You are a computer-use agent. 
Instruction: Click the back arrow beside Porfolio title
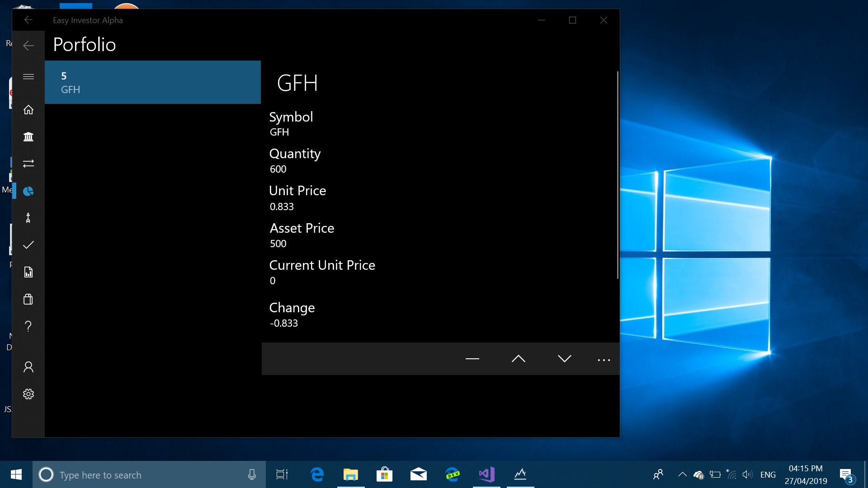(28, 46)
